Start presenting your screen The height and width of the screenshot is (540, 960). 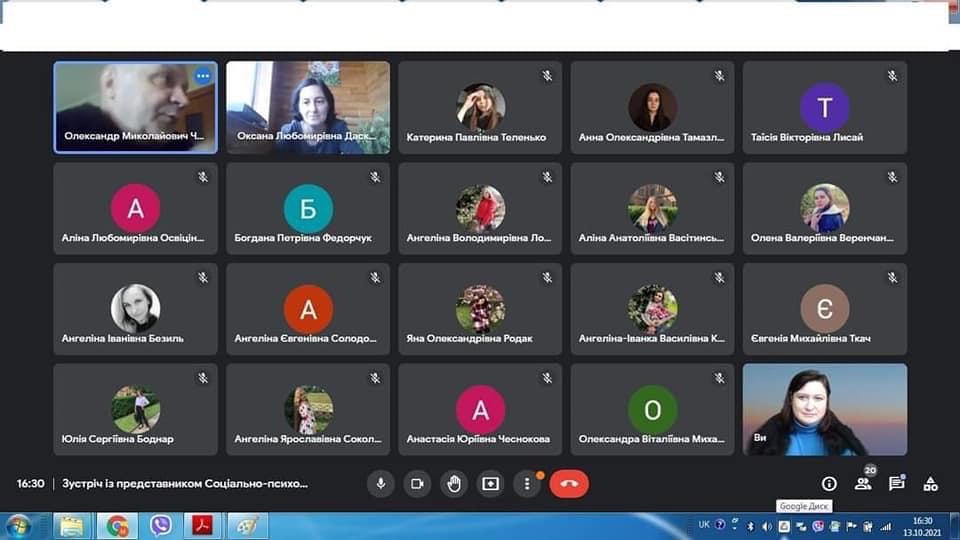[x=490, y=484]
